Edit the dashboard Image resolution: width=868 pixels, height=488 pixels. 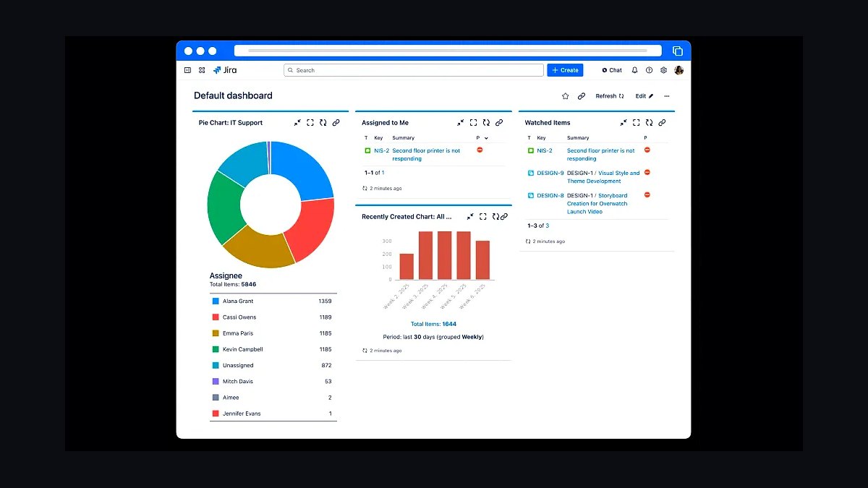pyautogui.click(x=644, y=96)
